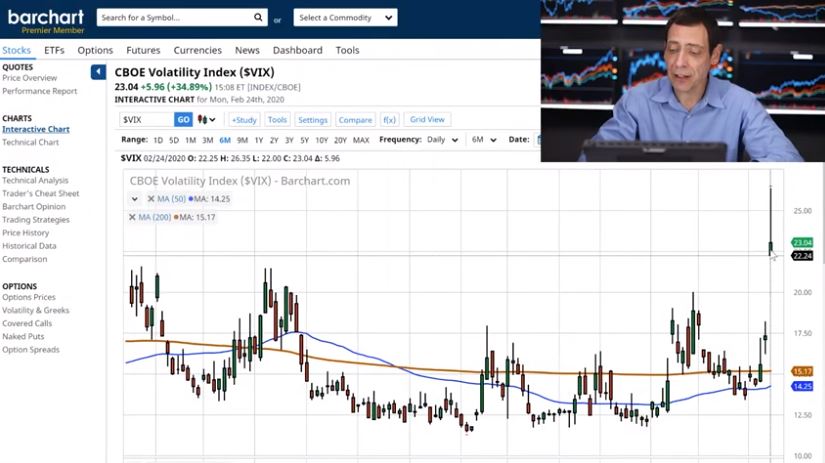Switch to Grid View

[427, 119]
